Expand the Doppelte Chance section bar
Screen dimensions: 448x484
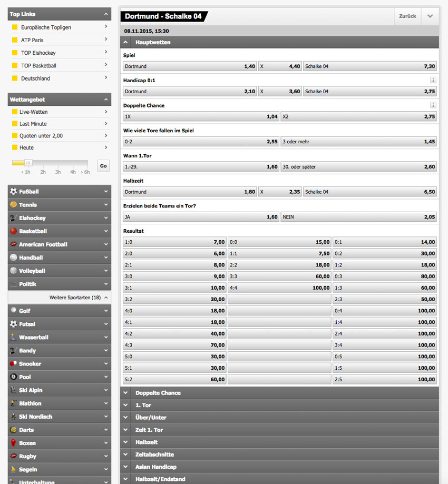point(280,393)
